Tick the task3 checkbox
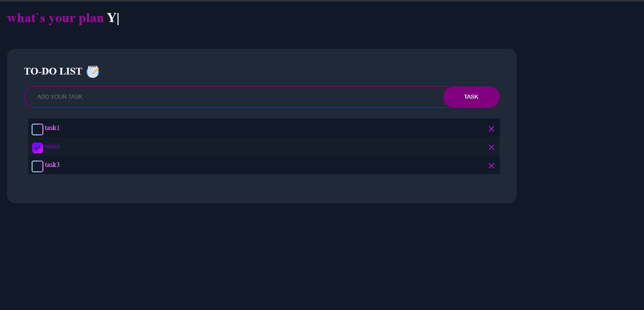Screen dimensions: 644x310 (x=38, y=166)
